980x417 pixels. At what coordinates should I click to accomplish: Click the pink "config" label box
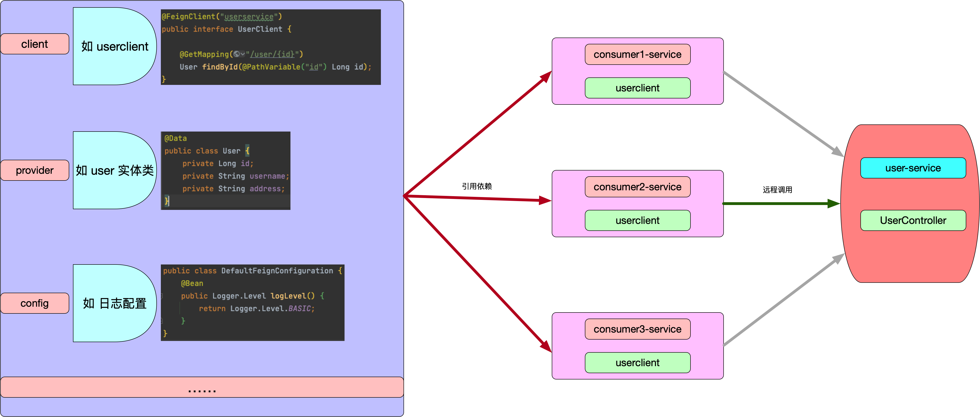(x=35, y=303)
